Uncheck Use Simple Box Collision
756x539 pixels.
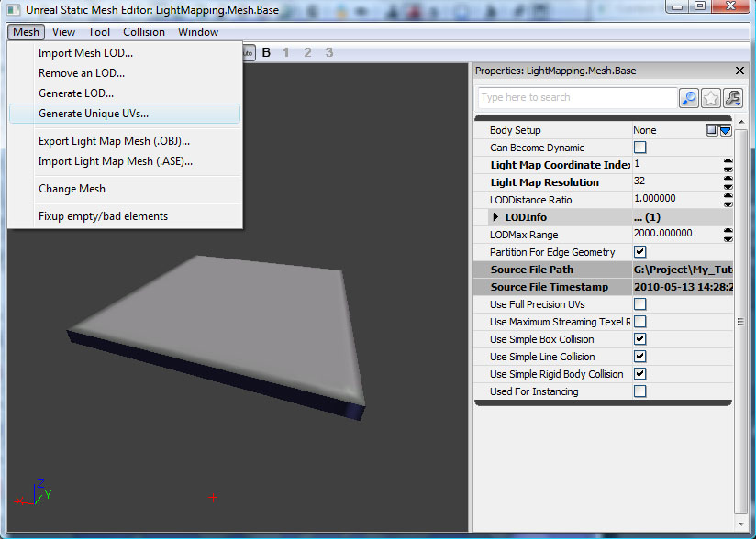point(639,338)
